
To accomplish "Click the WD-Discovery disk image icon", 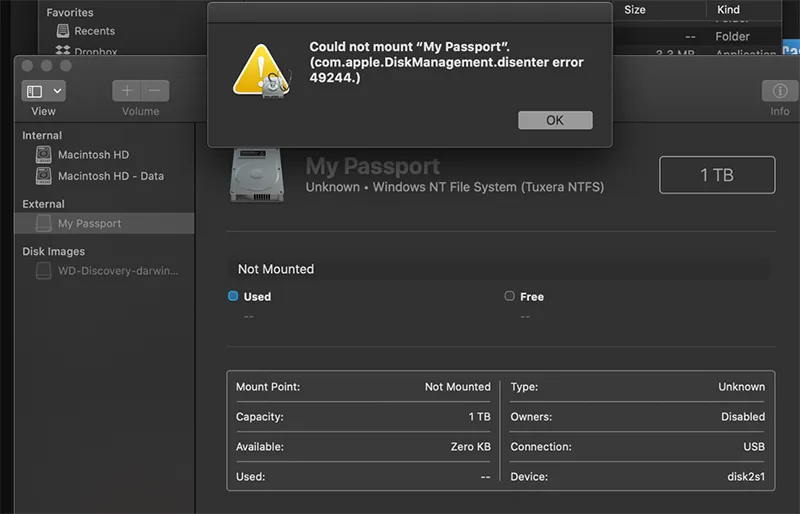I will tap(43, 271).
